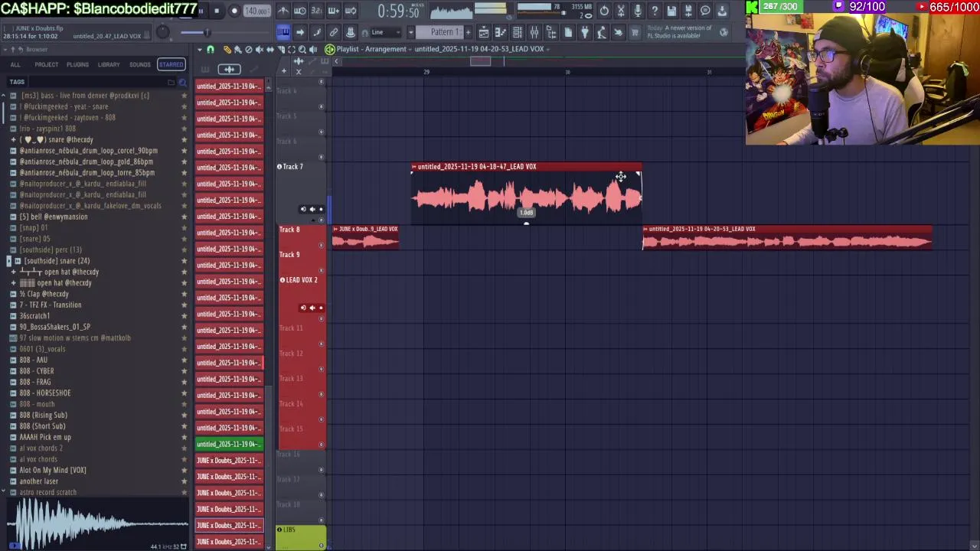Select the 808 - HORSESHOE sample

click(x=45, y=393)
